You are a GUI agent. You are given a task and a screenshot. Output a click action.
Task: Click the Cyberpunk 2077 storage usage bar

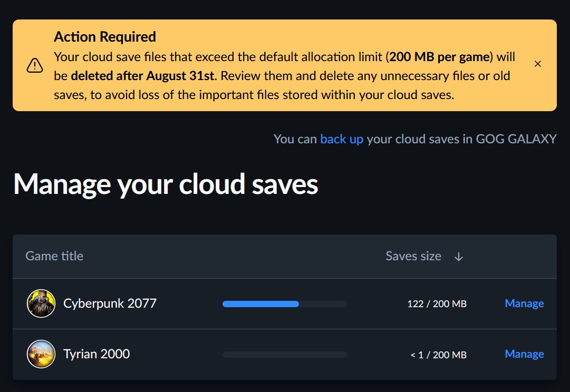285,304
